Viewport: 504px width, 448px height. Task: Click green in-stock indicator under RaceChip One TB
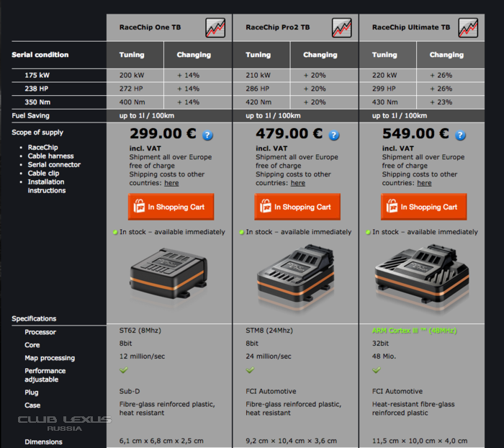coord(115,232)
